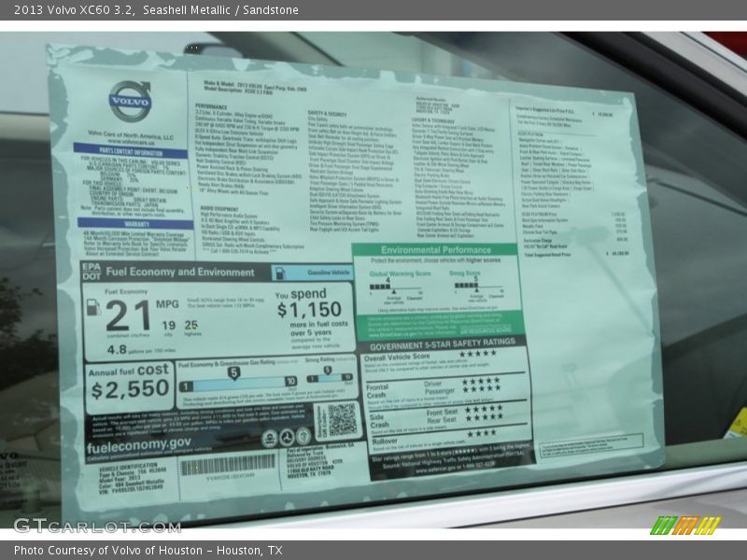Click the Side Crash Rear Seat stars
747x560 pixels.
tap(484, 417)
